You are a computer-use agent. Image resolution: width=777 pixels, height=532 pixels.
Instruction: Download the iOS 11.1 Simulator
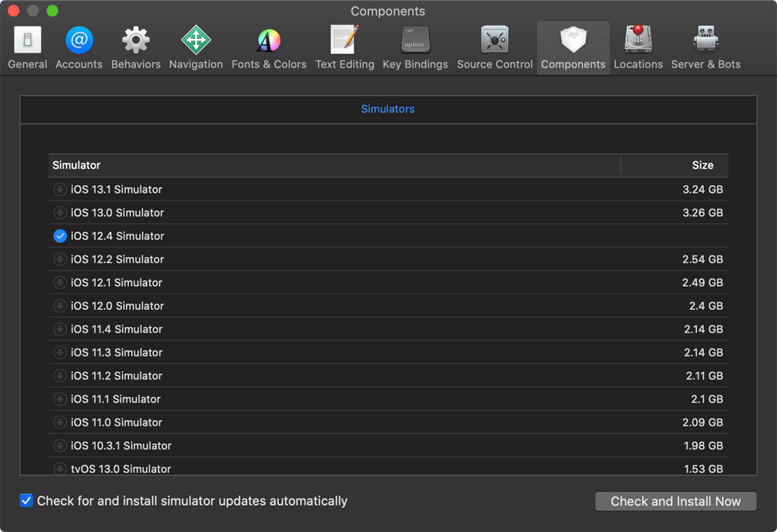point(60,398)
